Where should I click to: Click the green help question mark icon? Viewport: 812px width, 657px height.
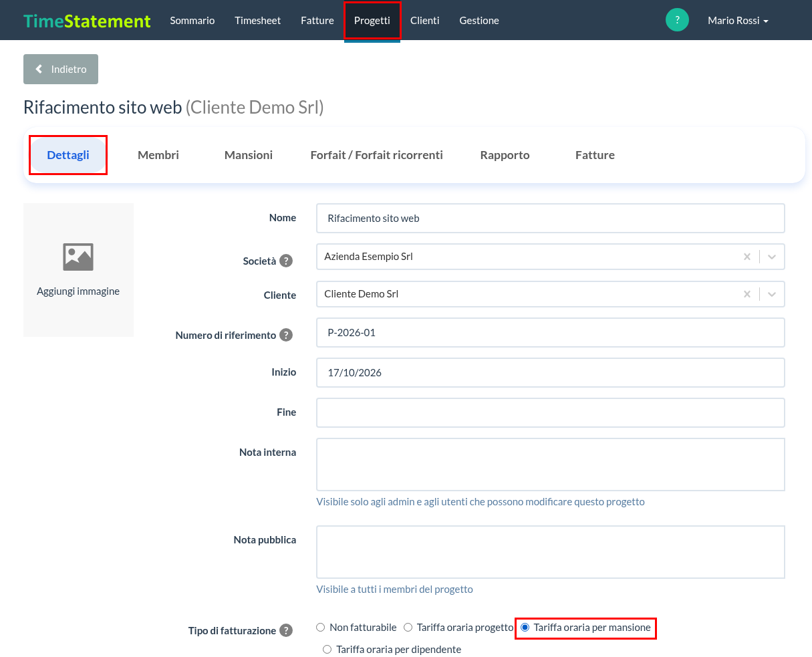click(677, 20)
